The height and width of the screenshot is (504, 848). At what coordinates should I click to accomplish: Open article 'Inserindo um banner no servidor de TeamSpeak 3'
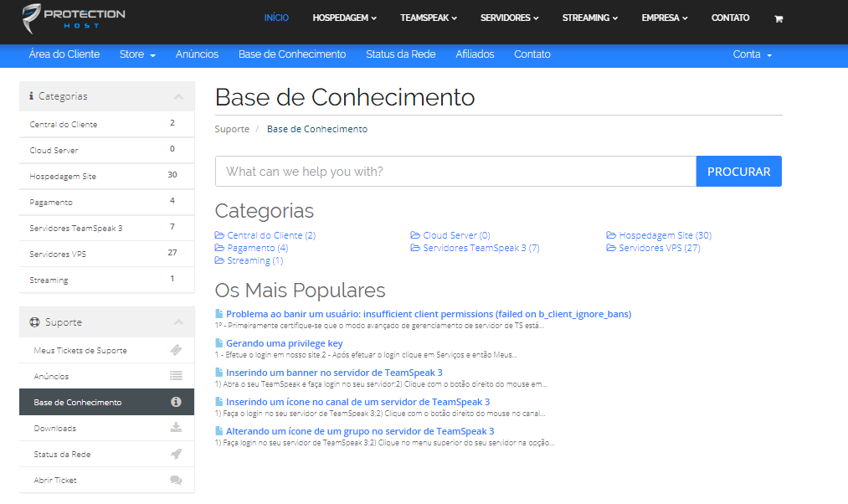coord(334,372)
